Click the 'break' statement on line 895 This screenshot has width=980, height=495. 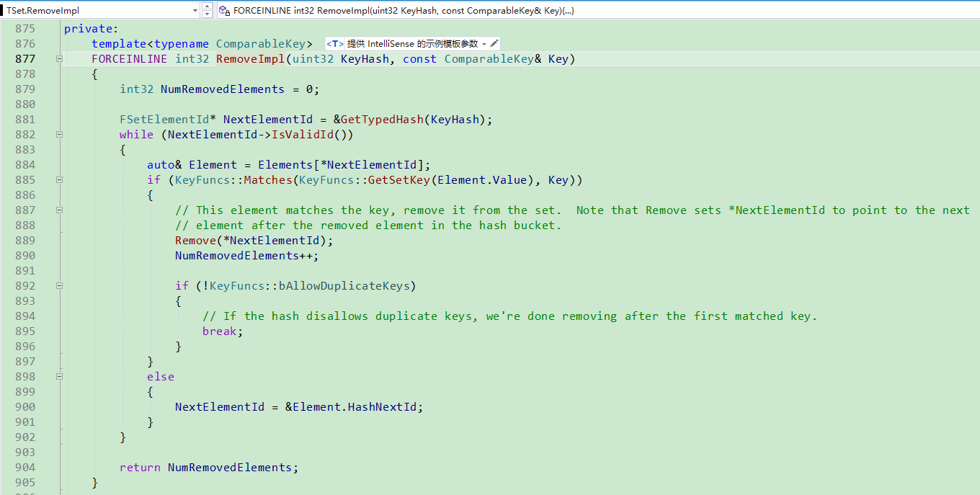pyautogui.click(x=220, y=331)
